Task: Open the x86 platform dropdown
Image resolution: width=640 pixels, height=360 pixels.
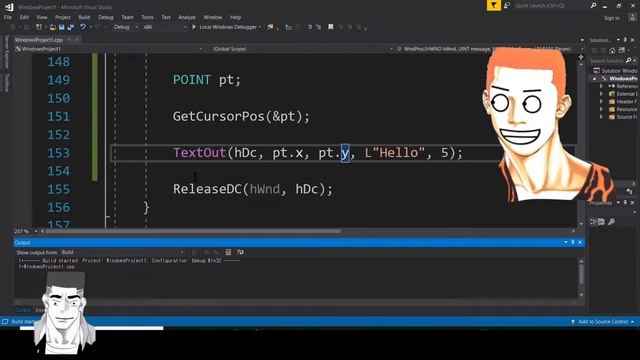Action: 164,27
